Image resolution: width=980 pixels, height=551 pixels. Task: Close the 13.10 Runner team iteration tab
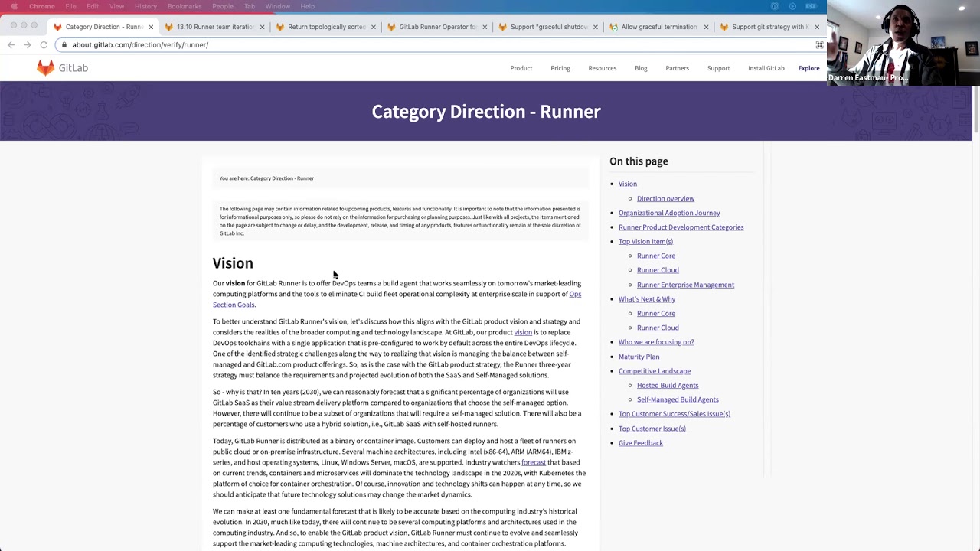(262, 27)
